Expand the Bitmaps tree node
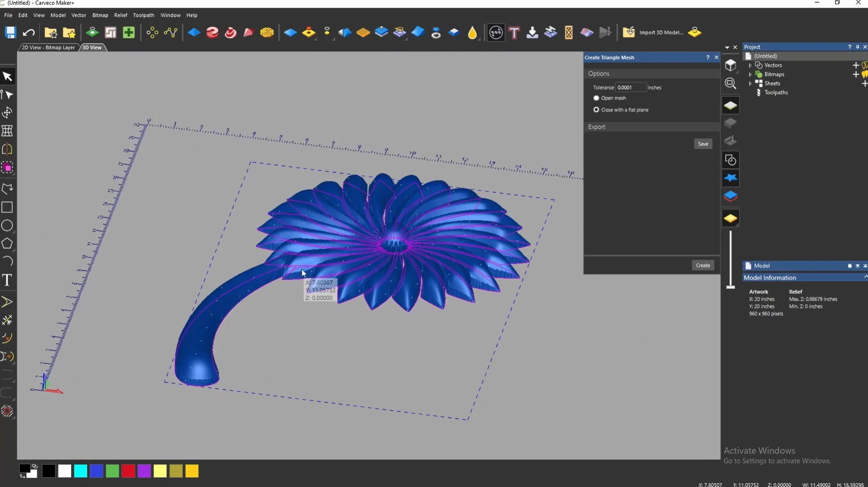This screenshot has width=868, height=487. (x=750, y=74)
